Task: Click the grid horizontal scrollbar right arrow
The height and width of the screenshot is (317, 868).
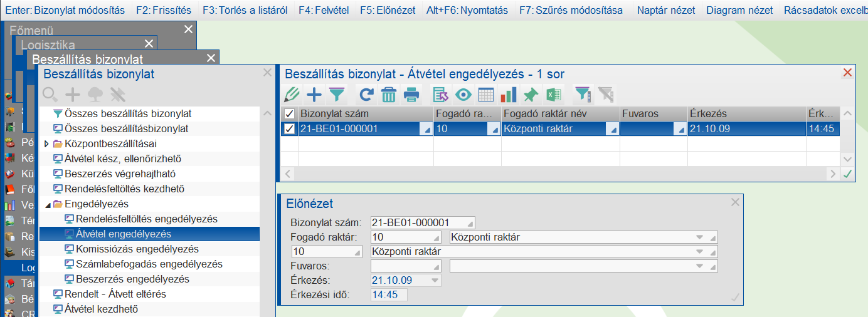Action: click(x=833, y=174)
